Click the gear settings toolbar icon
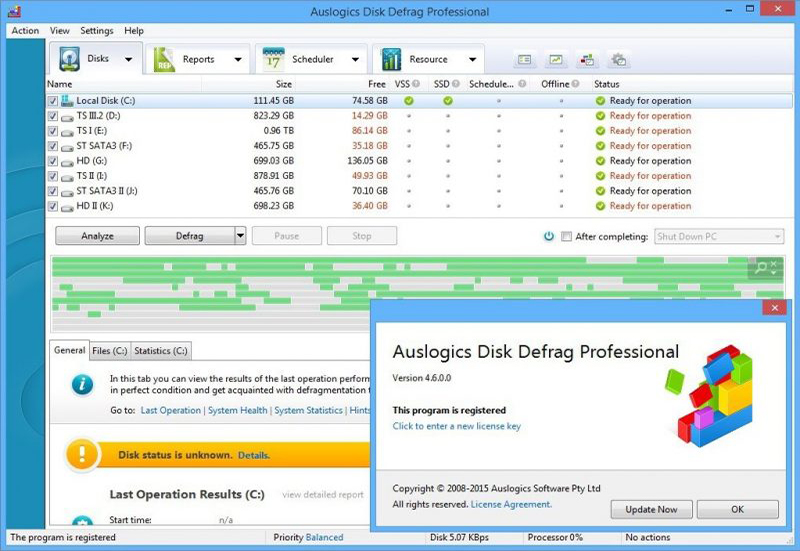 coord(618,60)
